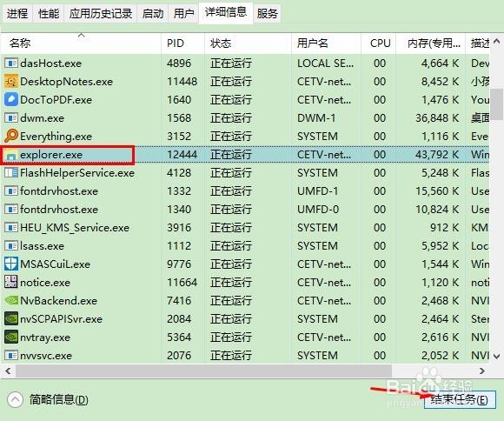504x421 pixels.
Task: Sort by the PID column header
Action: [182, 43]
